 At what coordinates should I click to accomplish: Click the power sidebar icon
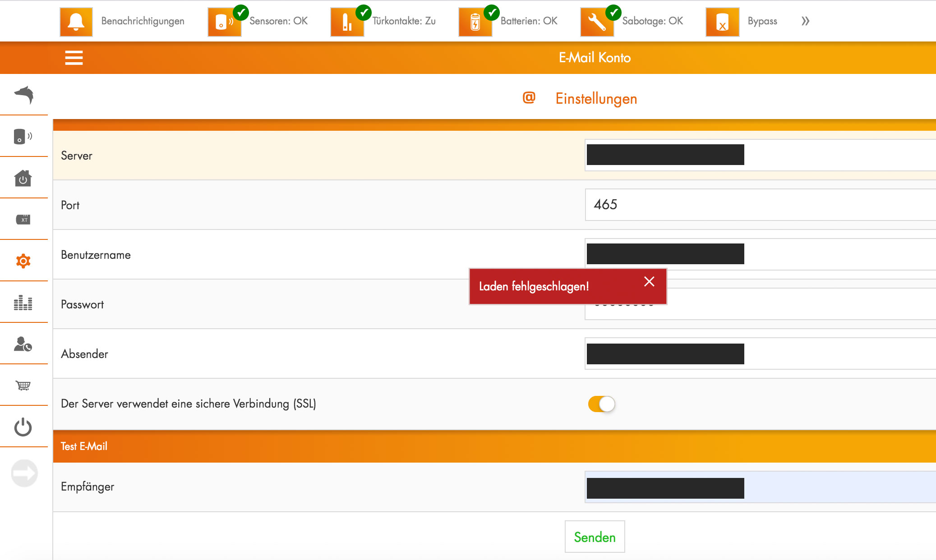click(23, 427)
